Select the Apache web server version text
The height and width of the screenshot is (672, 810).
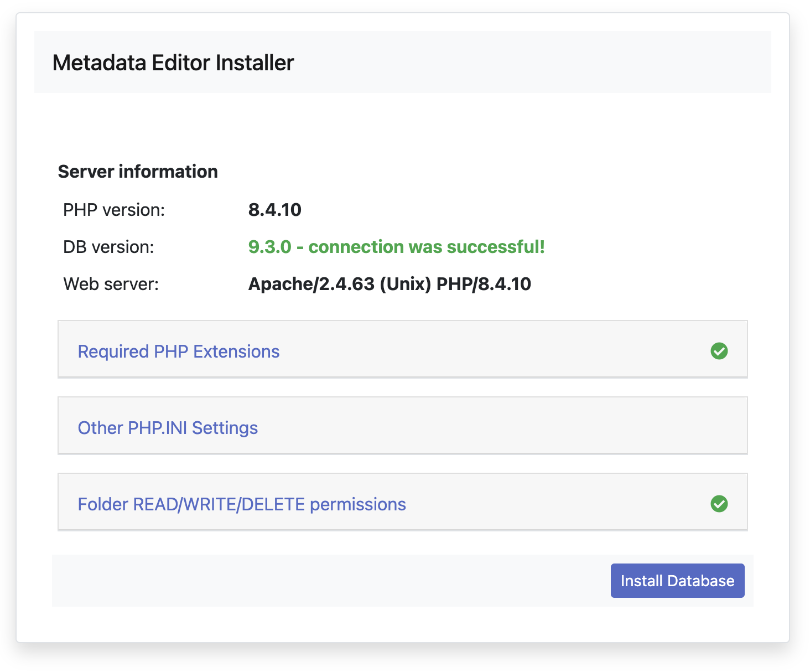[x=388, y=284]
